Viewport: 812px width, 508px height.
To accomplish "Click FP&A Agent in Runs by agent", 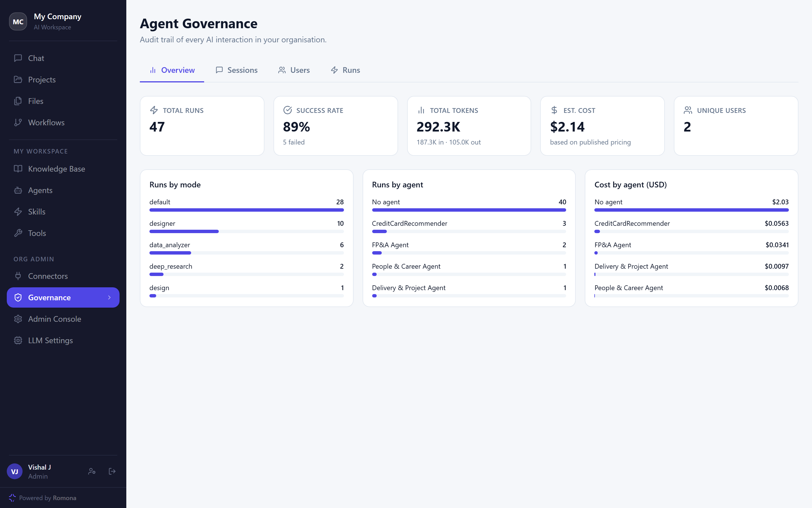I will coord(390,245).
